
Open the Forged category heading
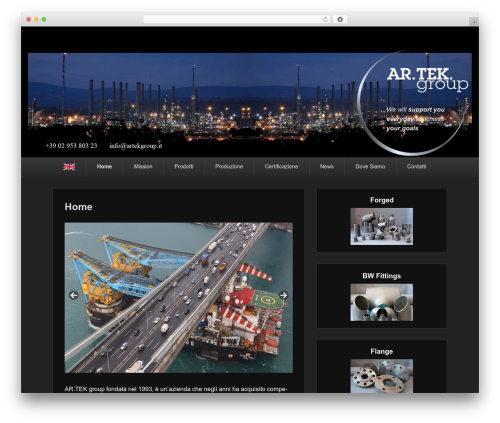pos(382,200)
